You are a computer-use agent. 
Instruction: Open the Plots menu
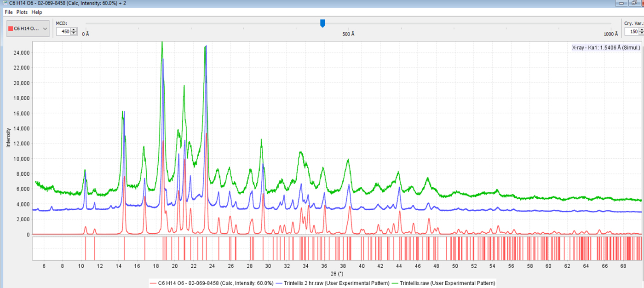point(22,12)
